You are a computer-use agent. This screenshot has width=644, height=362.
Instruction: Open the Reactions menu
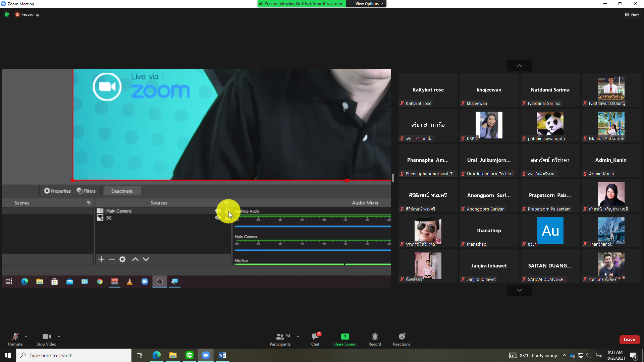point(401,339)
